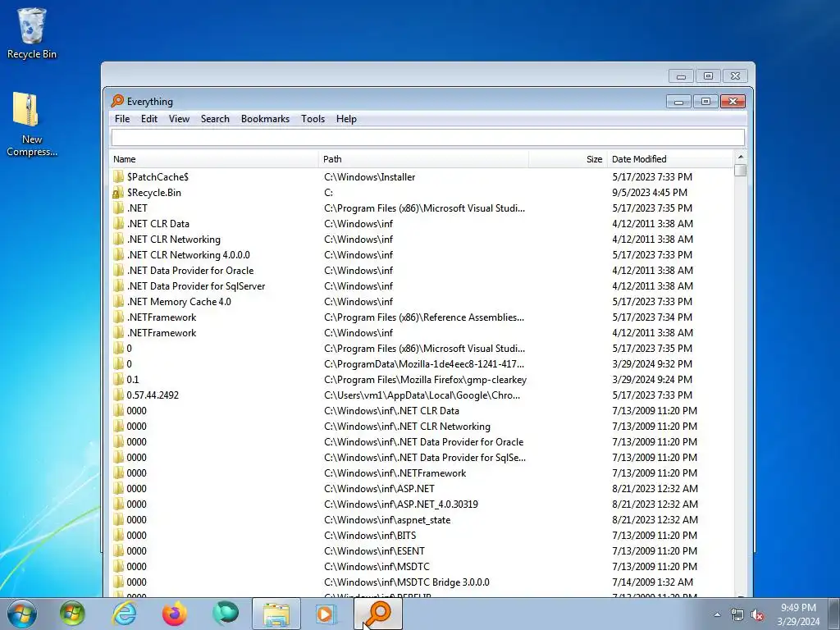
Task: Open the Recycle Bin desktop icon
Action: coord(32,33)
